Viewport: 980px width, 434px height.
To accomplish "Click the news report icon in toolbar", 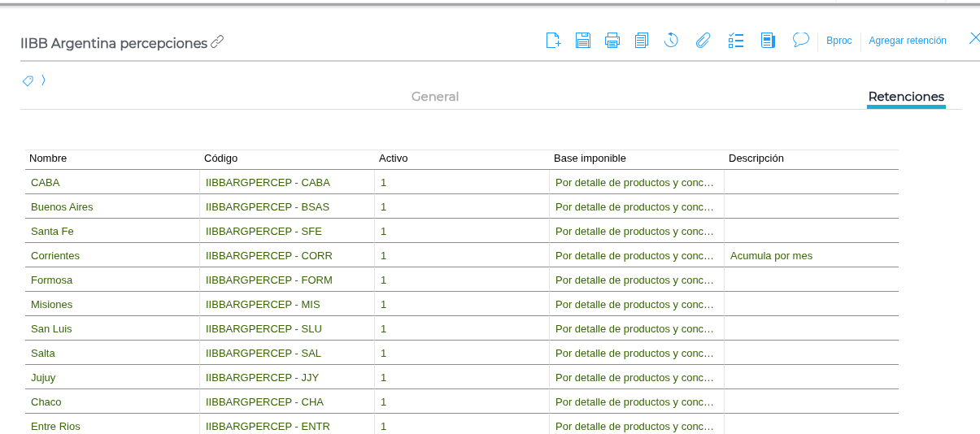I will click(768, 40).
